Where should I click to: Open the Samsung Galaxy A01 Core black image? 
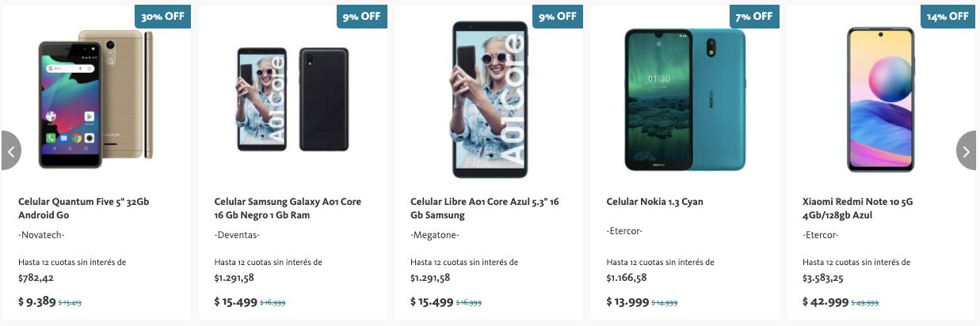pyautogui.click(x=292, y=100)
